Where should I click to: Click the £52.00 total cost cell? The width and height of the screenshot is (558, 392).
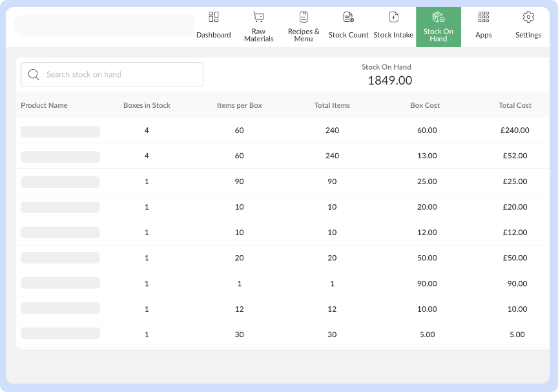coord(515,156)
